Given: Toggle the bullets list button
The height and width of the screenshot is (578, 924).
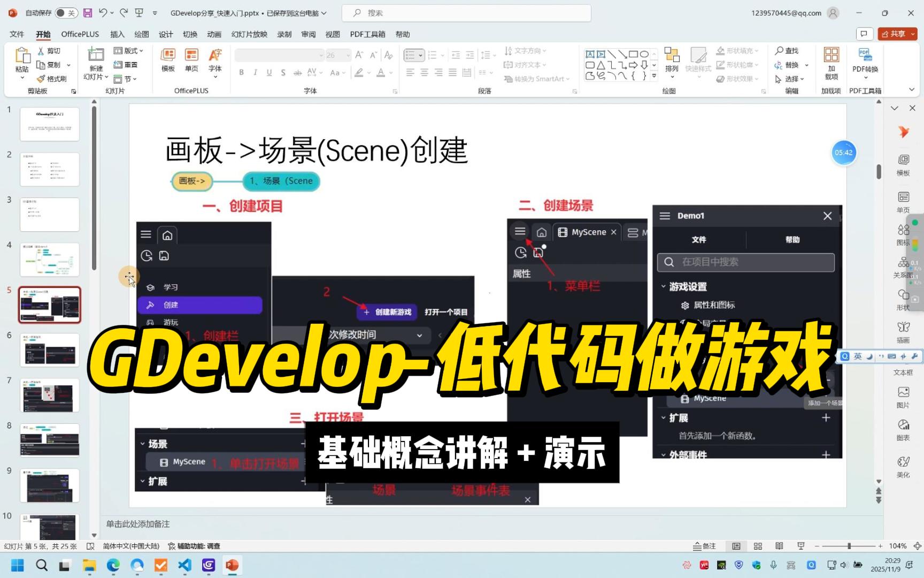Looking at the screenshot, I should 410,55.
